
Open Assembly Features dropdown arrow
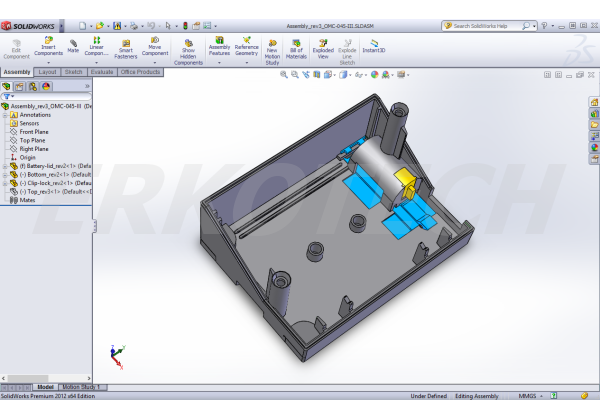(219, 63)
